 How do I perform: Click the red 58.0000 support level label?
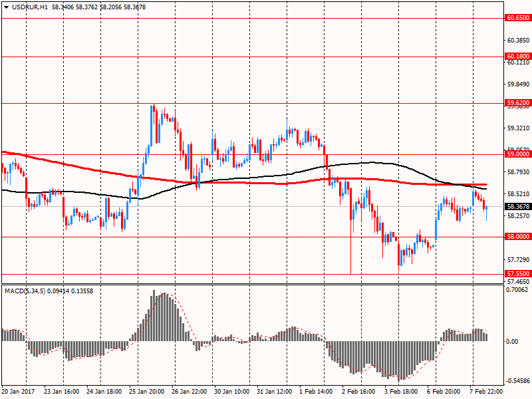click(518, 236)
